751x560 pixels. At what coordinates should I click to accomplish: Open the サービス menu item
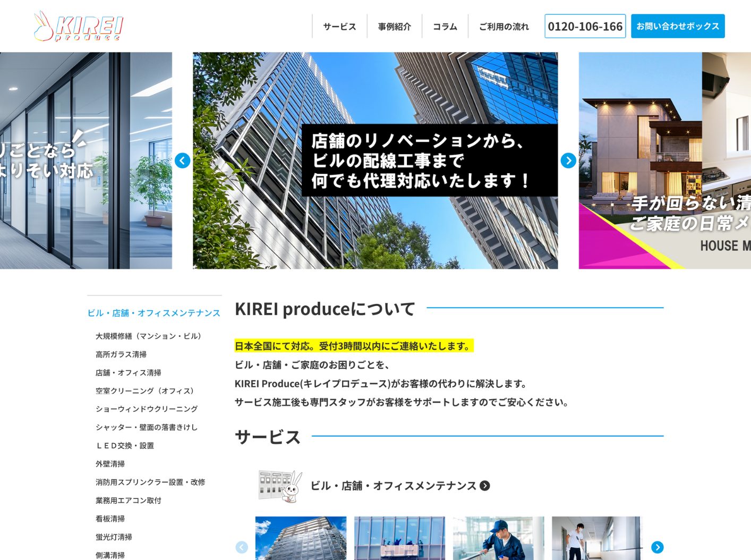pyautogui.click(x=339, y=27)
